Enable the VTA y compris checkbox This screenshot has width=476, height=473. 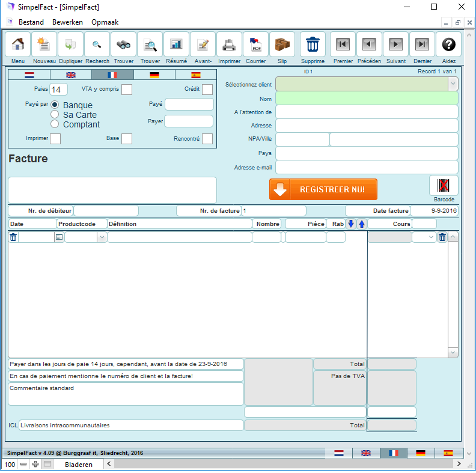(127, 90)
